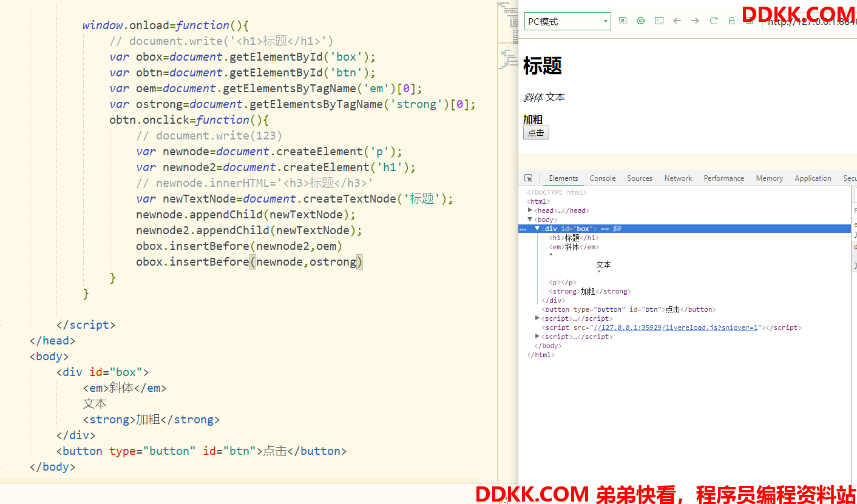The image size is (857, 504).
Task: Activate the DevTools element inspector icon
Action: click(x=529, y=178)
